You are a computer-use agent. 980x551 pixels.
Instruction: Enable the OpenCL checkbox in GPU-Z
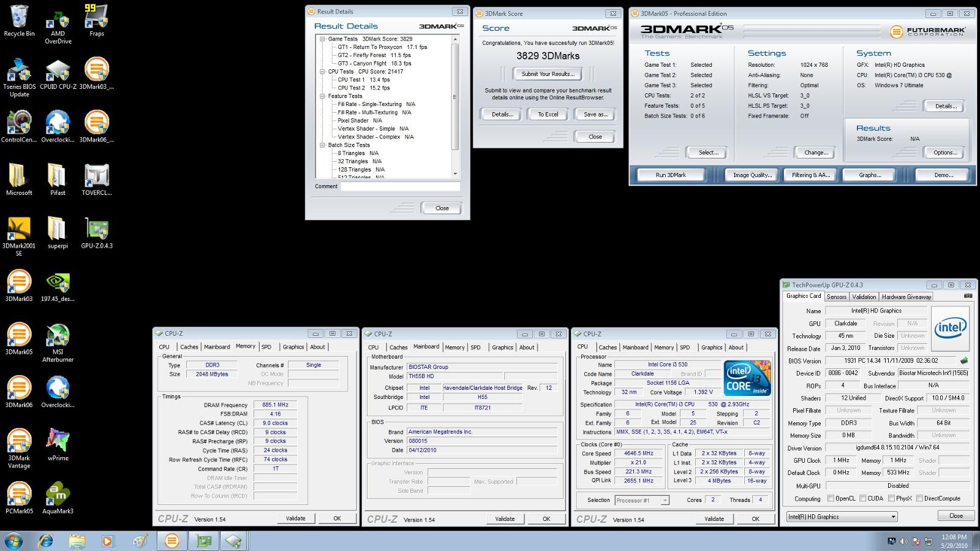(831, 498)
